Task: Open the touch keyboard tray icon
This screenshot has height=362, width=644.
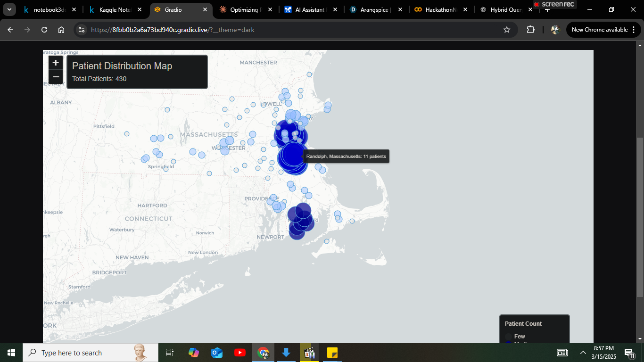Action: point(562,353)
